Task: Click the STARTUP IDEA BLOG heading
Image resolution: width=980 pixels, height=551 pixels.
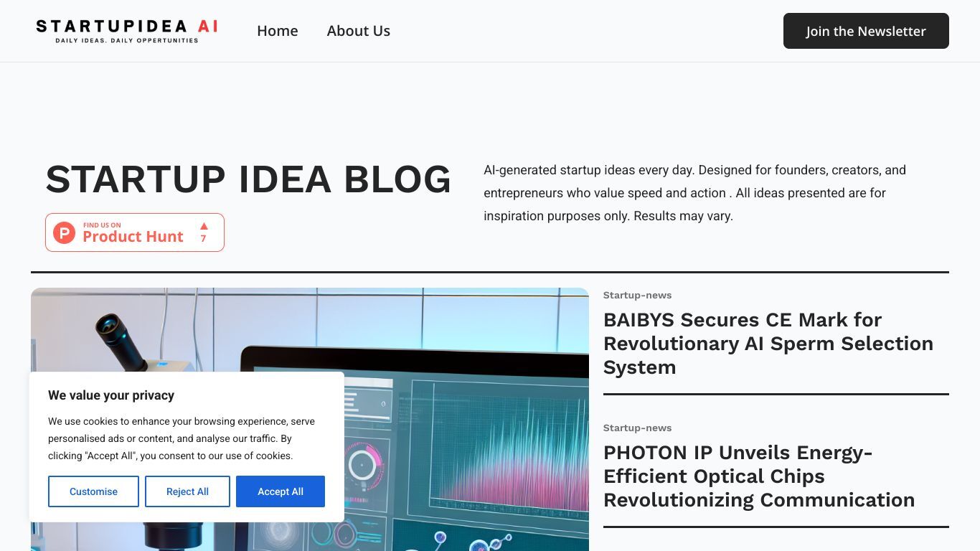Action: [248, 179]
